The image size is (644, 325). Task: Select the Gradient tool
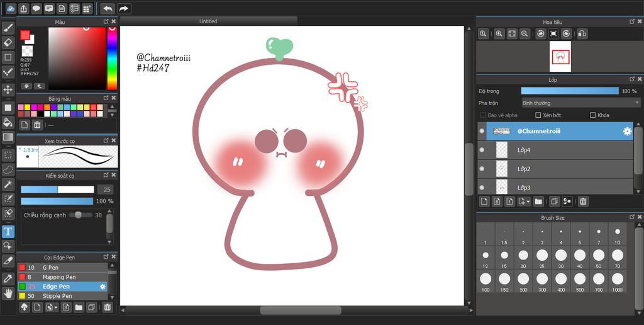(x=8, y=137)
